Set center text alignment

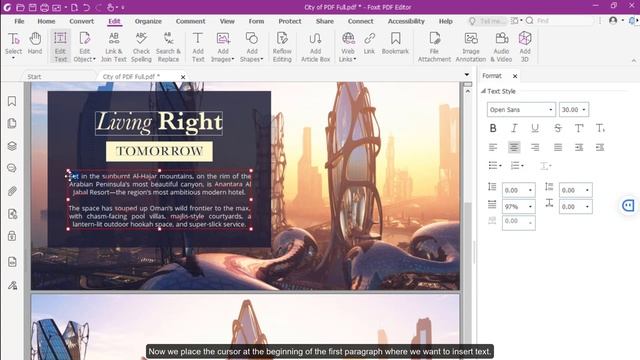point(514,147)
